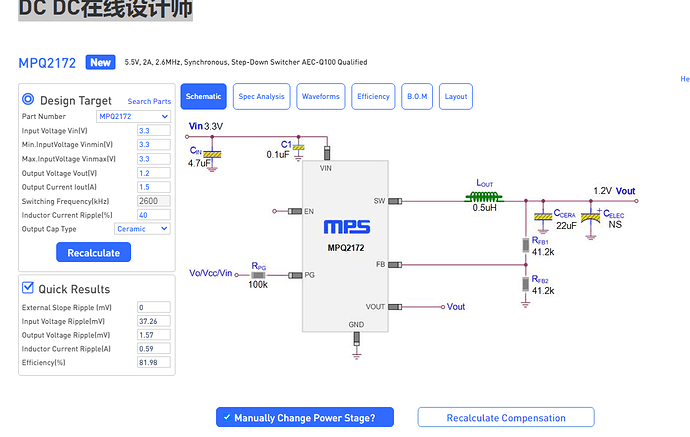Viewport: 690px width, 437px height.
Task: Click the Switching Frequency 2600 field
Action: (154, 201)
